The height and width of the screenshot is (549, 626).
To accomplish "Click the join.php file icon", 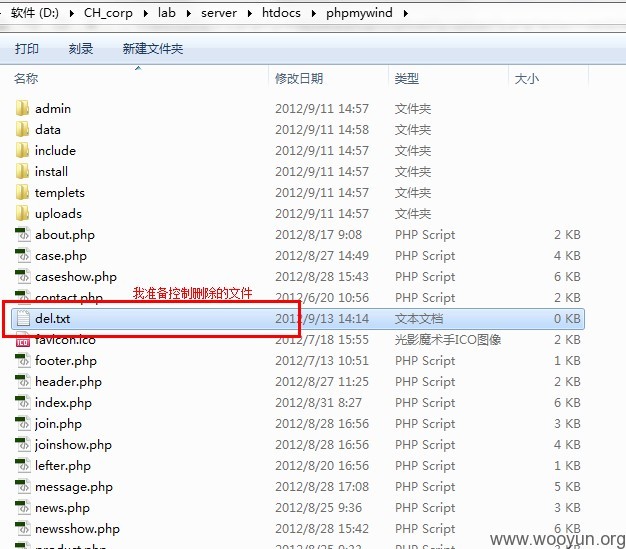I will pos(22,424).
